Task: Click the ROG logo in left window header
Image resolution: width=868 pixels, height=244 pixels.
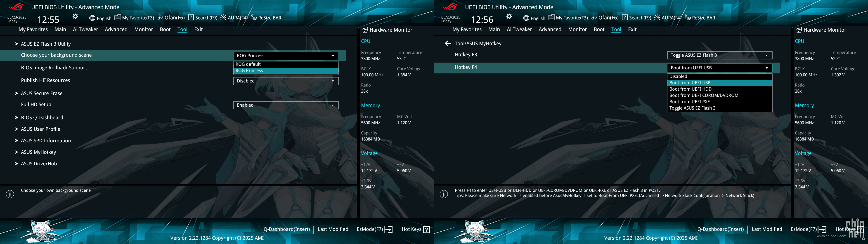Action: (x=16, y=6)
